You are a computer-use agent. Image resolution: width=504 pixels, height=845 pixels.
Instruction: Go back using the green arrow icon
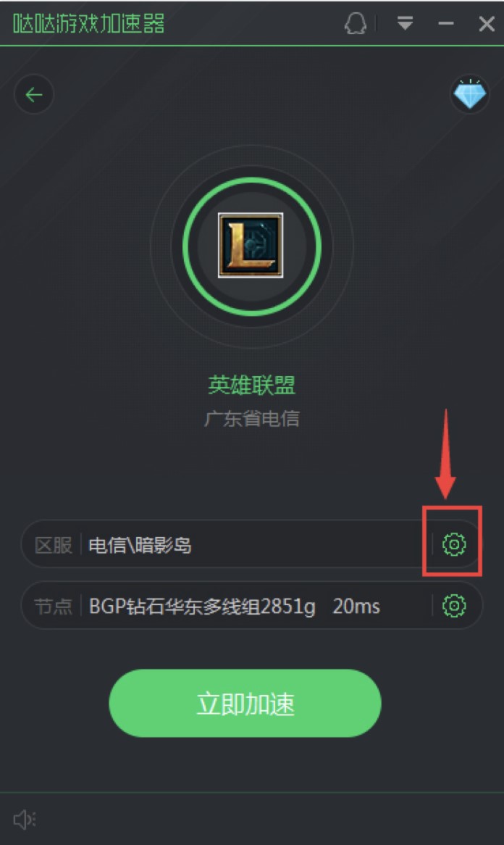(x=34, y=95)
